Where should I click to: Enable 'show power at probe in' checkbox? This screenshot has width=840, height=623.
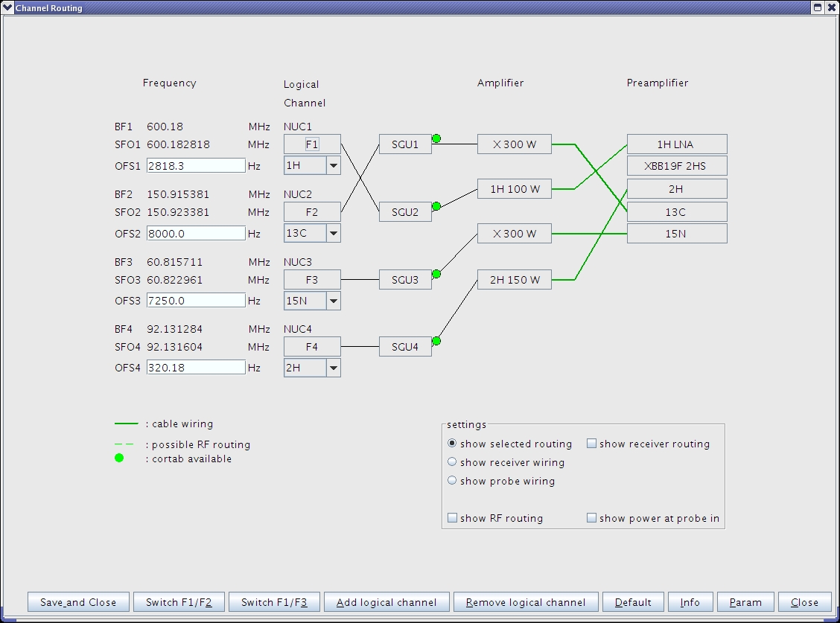(591, 518)
